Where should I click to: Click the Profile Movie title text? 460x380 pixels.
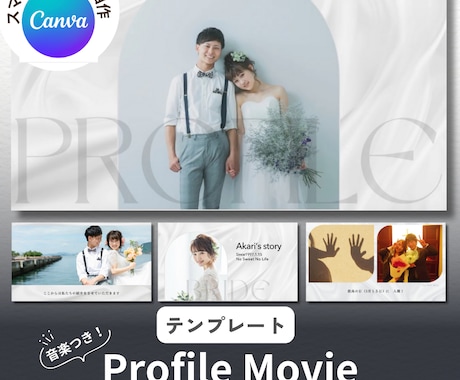point(231,367)
